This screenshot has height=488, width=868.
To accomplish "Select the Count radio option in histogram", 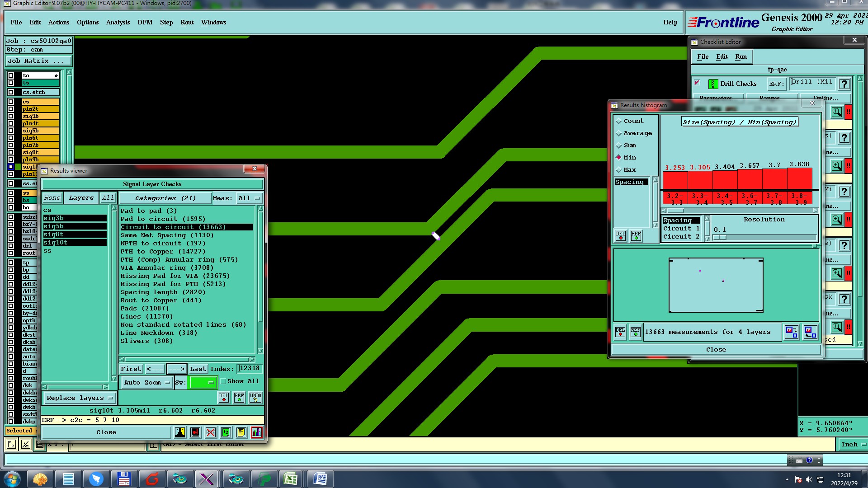I will 619,121.
